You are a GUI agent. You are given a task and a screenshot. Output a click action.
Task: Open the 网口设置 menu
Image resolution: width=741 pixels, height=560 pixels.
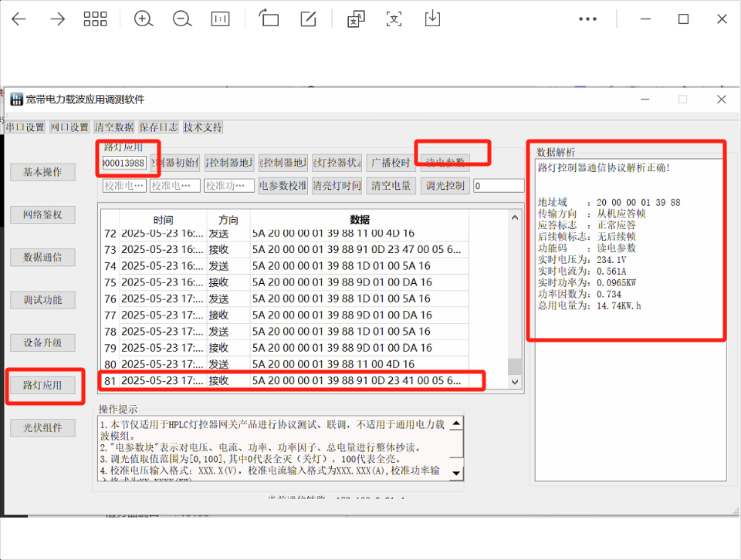(x=69, y=127)
